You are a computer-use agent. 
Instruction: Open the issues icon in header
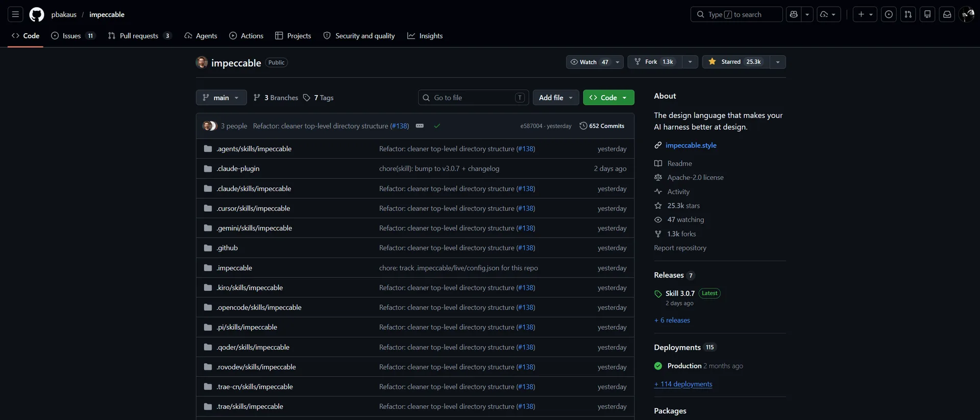click(x=889, y=14)
